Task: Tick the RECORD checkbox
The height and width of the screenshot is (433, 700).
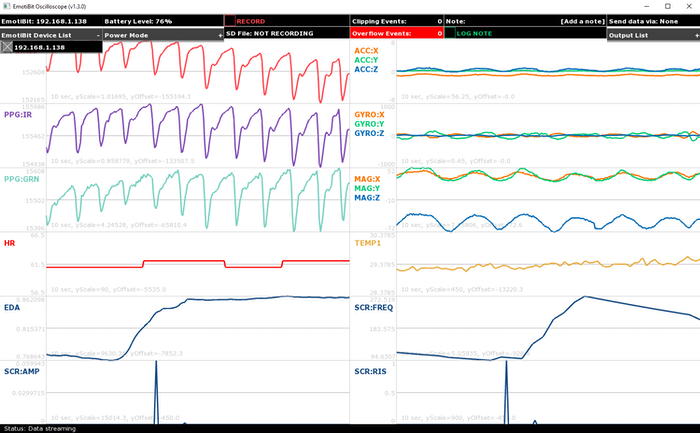Action: (230, 21)
